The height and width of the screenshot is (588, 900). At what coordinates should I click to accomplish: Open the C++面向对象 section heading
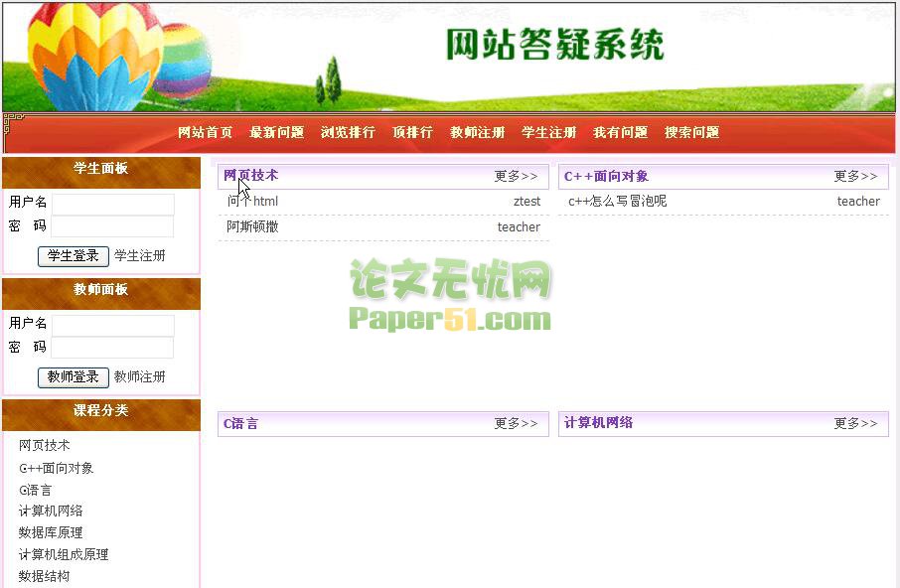pos(606,176)
